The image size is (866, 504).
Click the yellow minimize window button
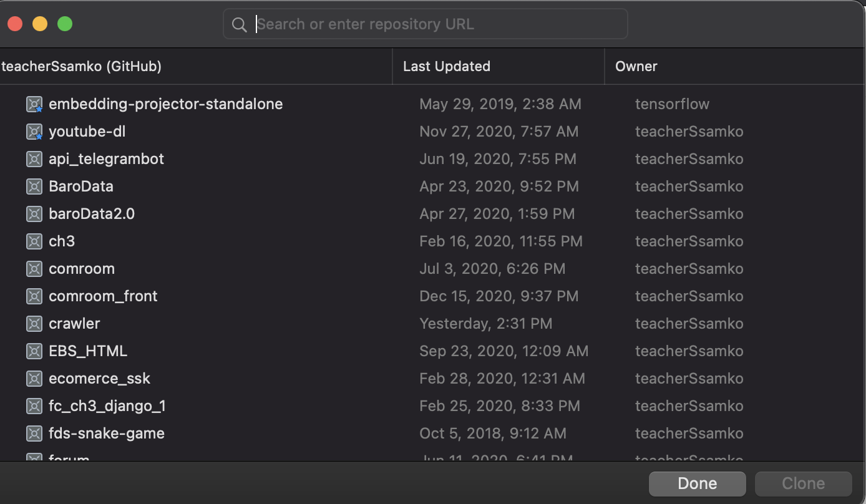tap(40, 24)
